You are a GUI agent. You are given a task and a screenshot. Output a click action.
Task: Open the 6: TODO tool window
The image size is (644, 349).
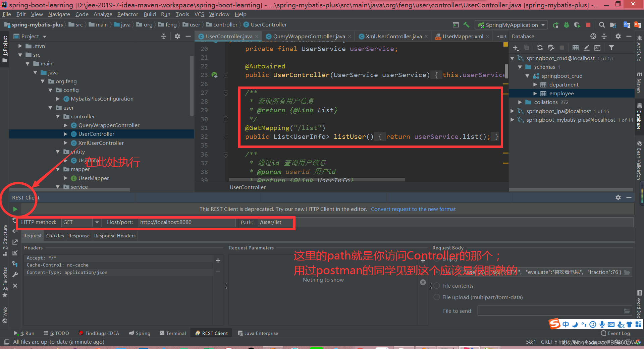coord(56,333)
